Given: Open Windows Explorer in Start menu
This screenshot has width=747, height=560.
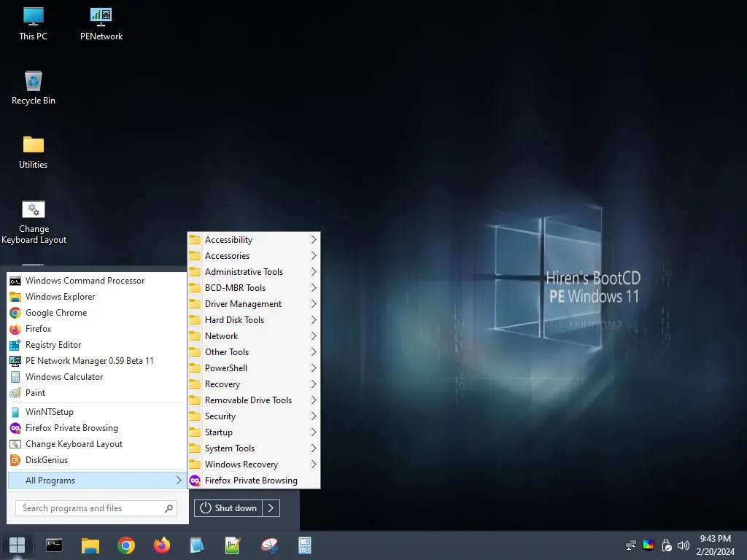Looking at the screenshot, I should pos(97,297).
